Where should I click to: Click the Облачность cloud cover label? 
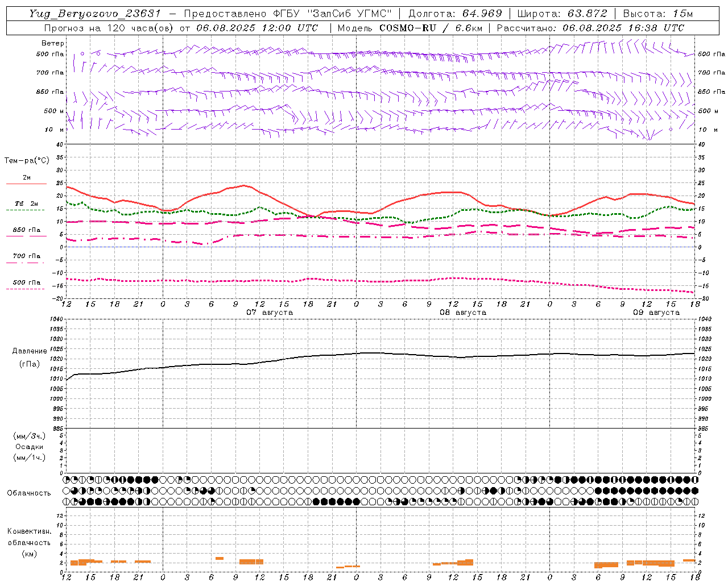click(x=29, y=493)
